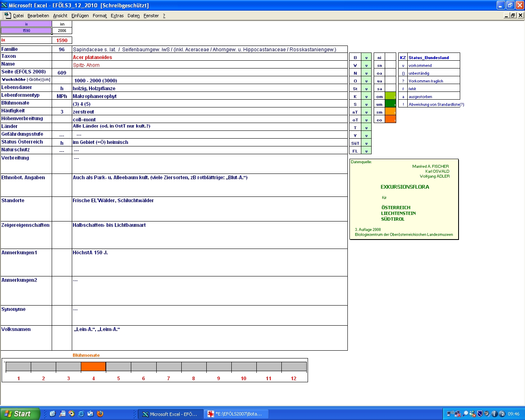Click wireless network tray icon

pos(450,414)
